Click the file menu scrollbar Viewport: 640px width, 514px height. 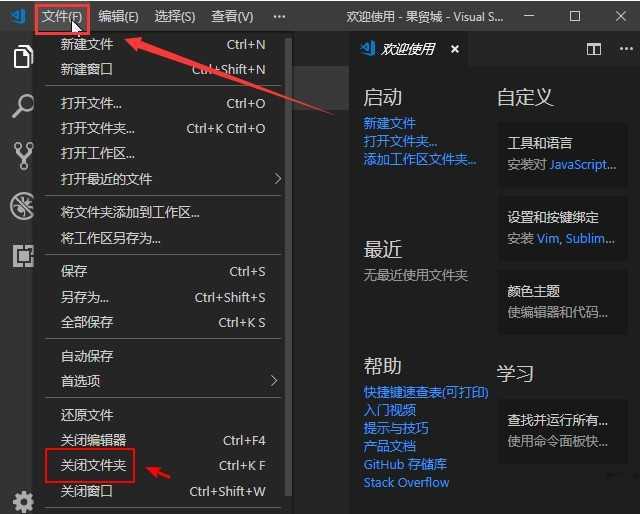click(289, 266)
